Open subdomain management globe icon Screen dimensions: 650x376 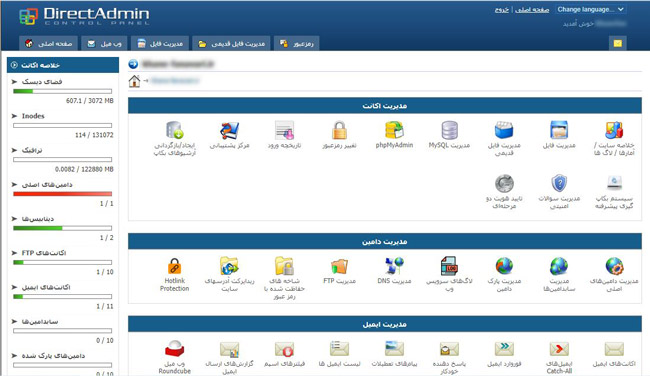[x=559, y=266]
